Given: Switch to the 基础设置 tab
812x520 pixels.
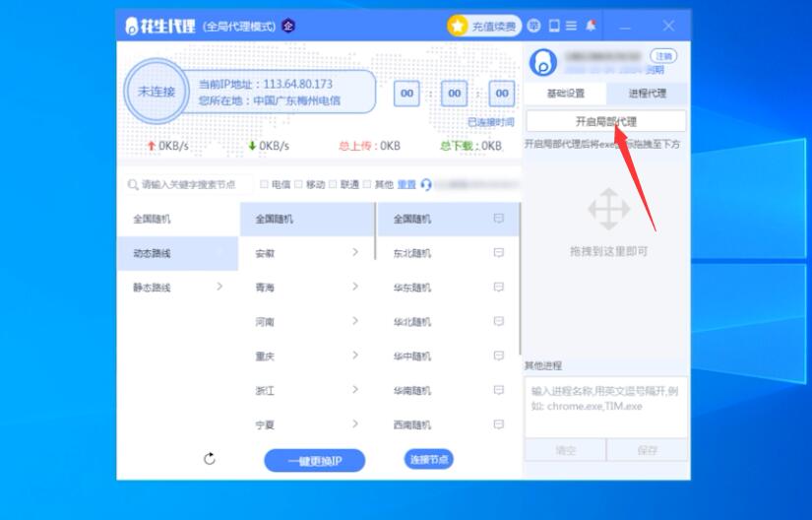Looking at the screenshot, I should coord(565,94).
